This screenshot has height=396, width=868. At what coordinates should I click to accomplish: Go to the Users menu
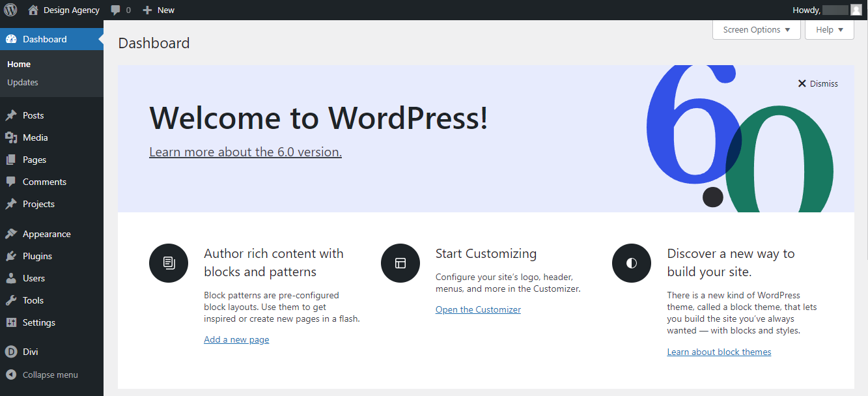pyautogui.click(x=34, y=278)
